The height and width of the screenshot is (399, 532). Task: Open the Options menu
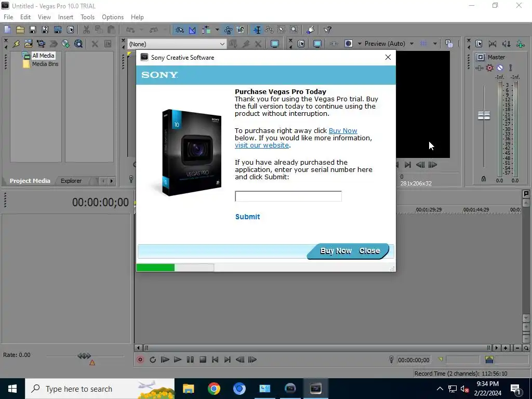click(x=113, y=17)
